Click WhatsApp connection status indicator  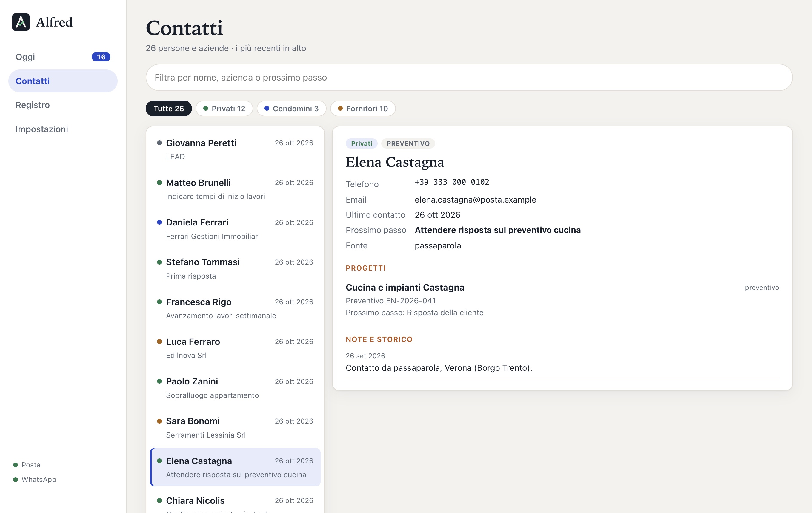pos(35,479)
